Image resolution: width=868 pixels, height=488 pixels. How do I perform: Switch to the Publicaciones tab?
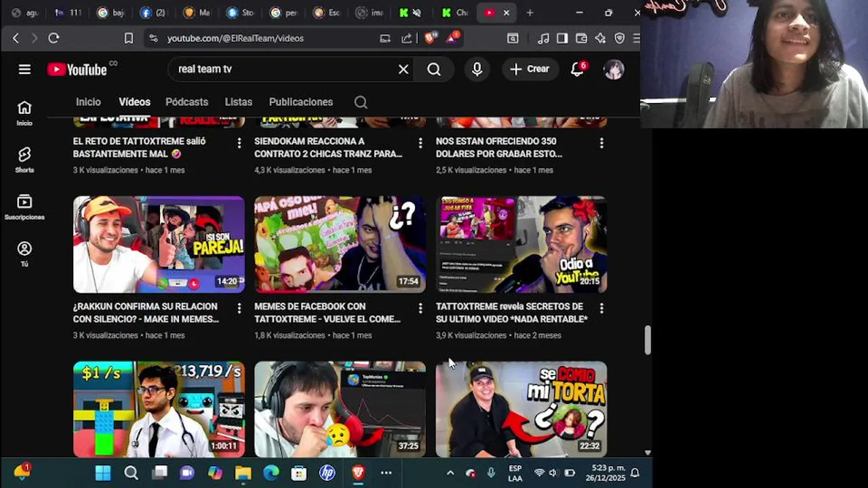(x=301, y=102)
